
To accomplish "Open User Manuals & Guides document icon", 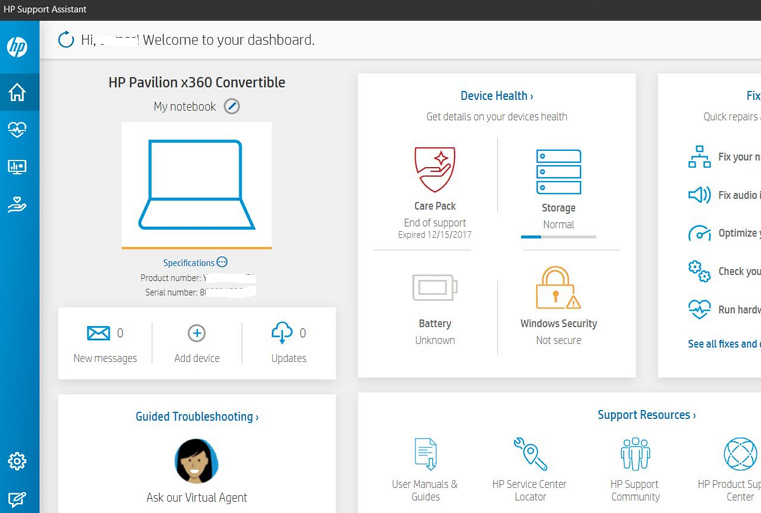I will (x=426, y=454).
